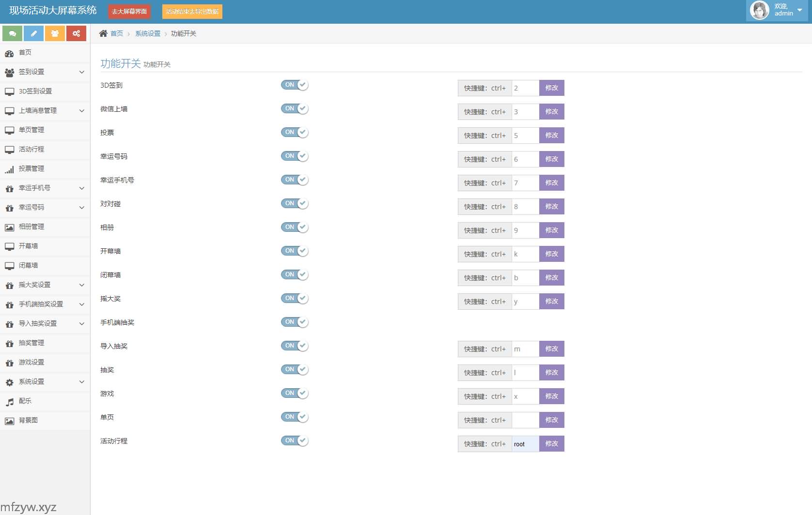The image size is (812, 515).
Task: Click the blue pencil edit shortcut icon
Action: (x=34, y=33)
